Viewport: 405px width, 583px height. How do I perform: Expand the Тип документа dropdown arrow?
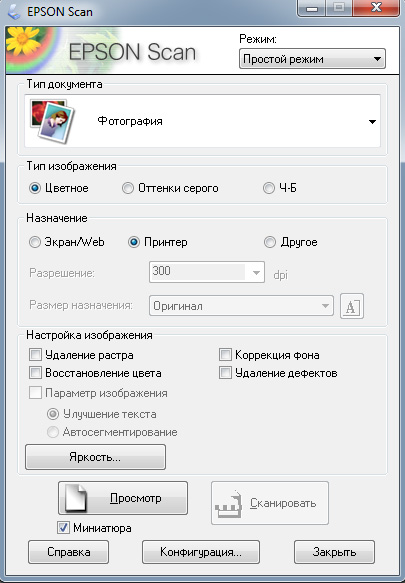pos(372,122)
